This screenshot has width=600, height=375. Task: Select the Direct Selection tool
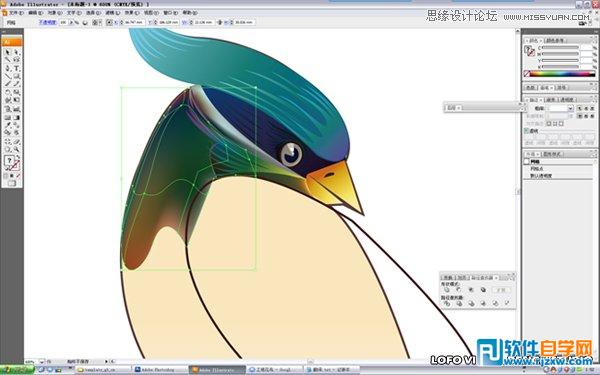coord(16,52)
